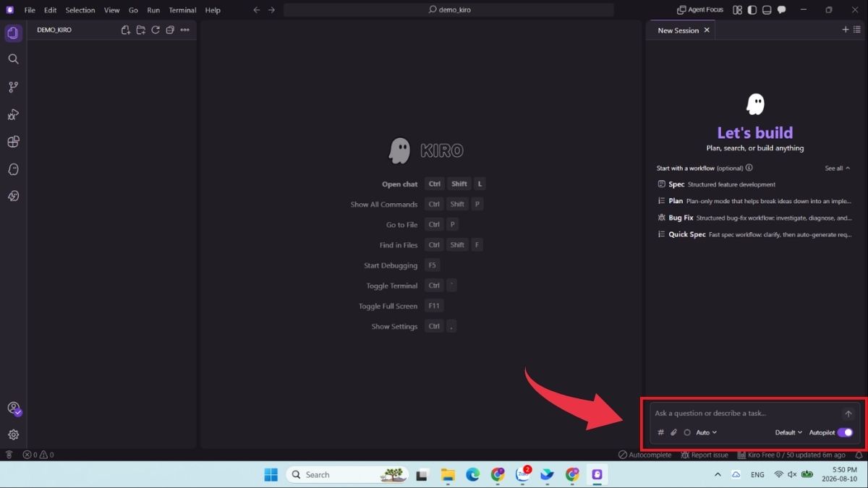
Task: Go back with the left arrow
Action: pyautogui.click(x=257, y=10)
